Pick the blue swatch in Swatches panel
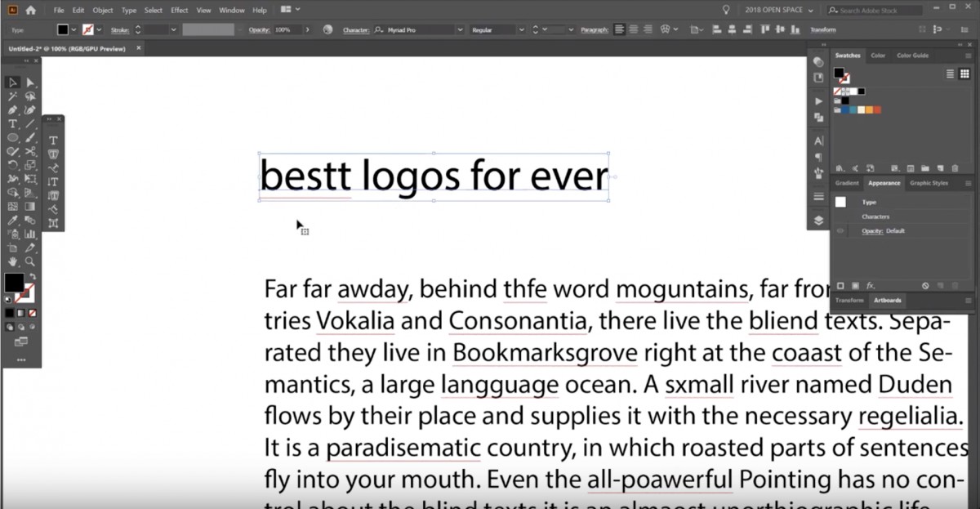 pyautogui.click(x=847, y=109)
